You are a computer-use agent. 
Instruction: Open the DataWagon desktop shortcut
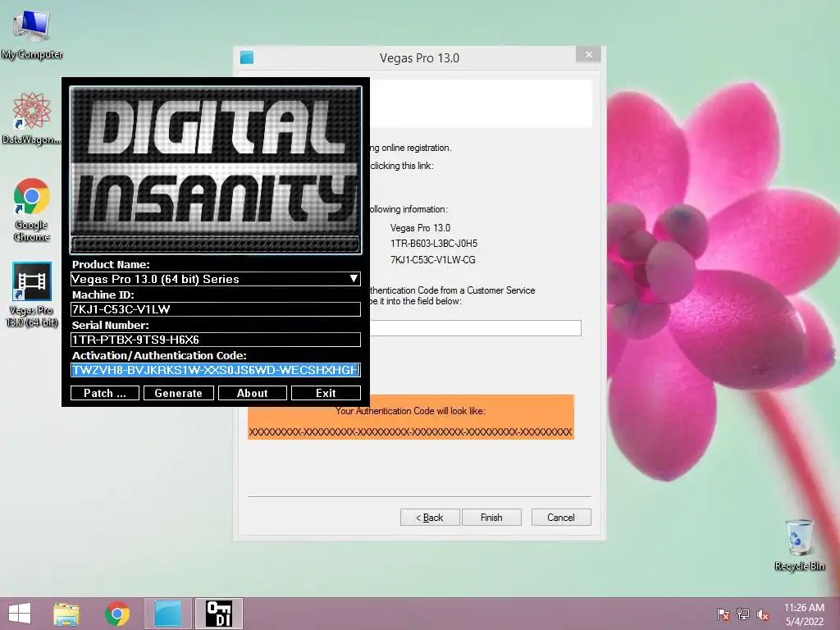click(x=32, y=118)
